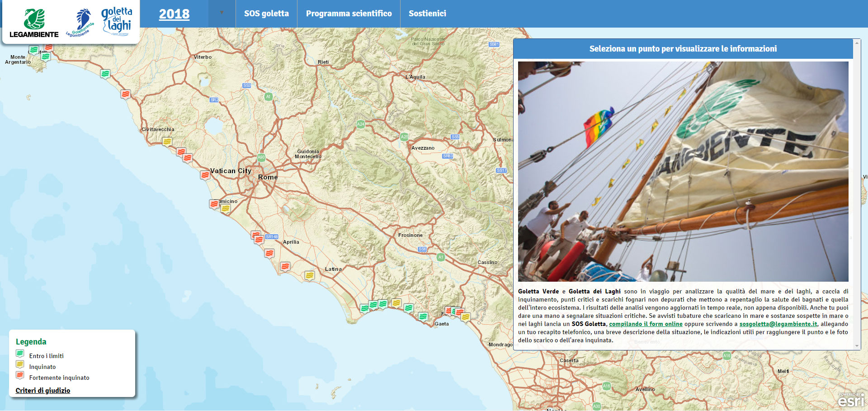Image resolution: width=868 pixels, height=411 pixels.
Task: Go to Programma scientifico
Action: [349, 14]
